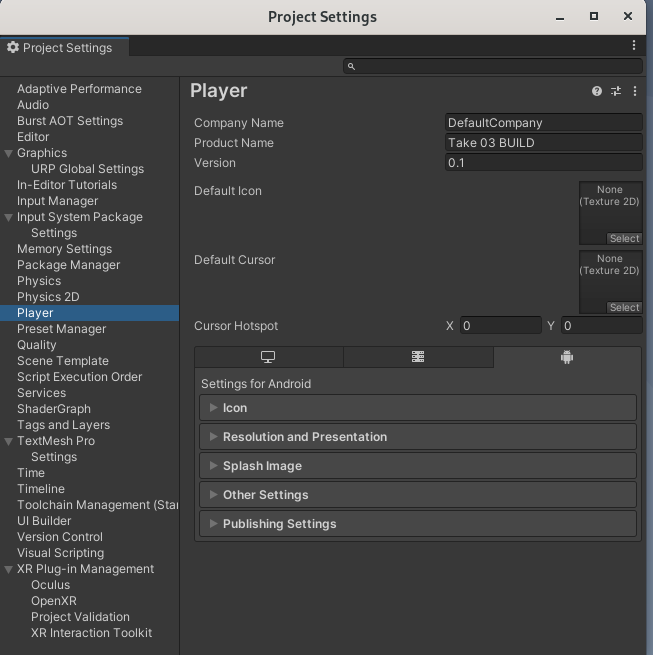Screen dimensions: 653x655
Task: Switch to the Android platform settings tab
Action: coord(567,357)
